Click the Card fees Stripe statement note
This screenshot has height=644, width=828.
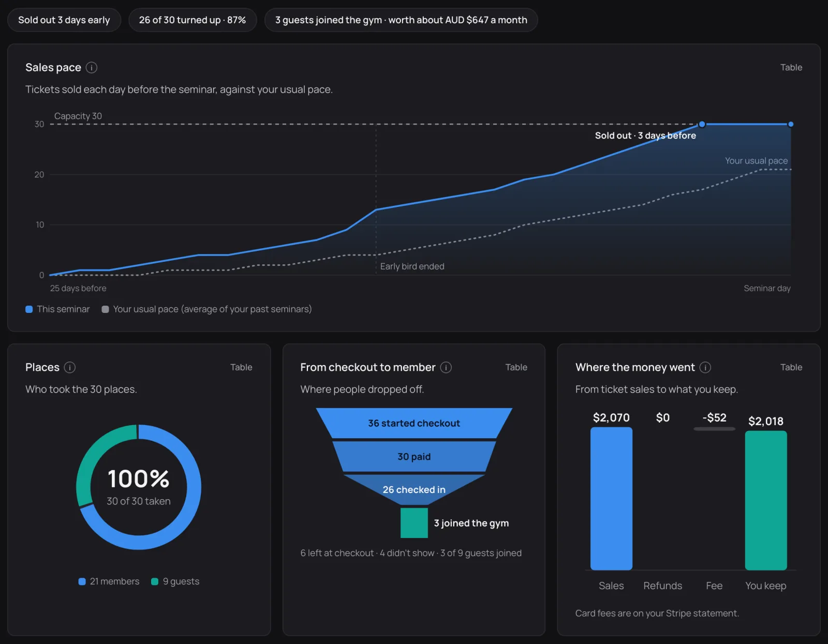(x=657, y=613)
